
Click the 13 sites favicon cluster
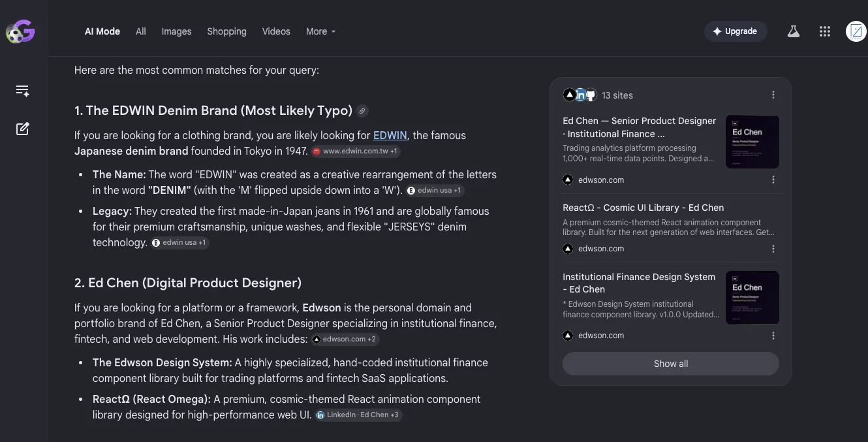coord(580,95)
